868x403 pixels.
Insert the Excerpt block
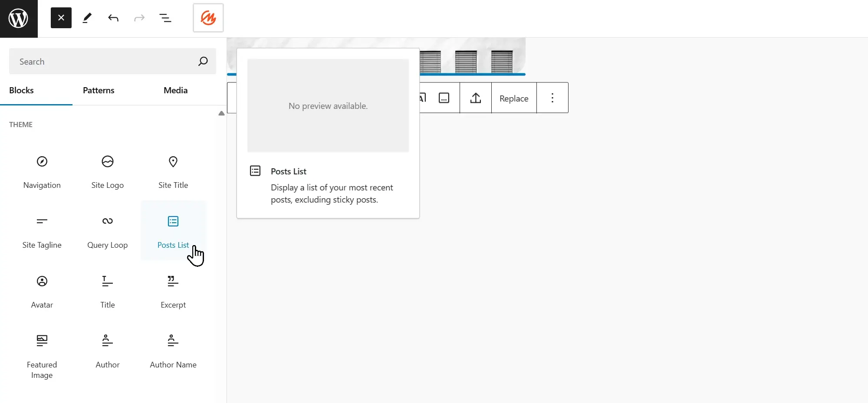(173, 292)
